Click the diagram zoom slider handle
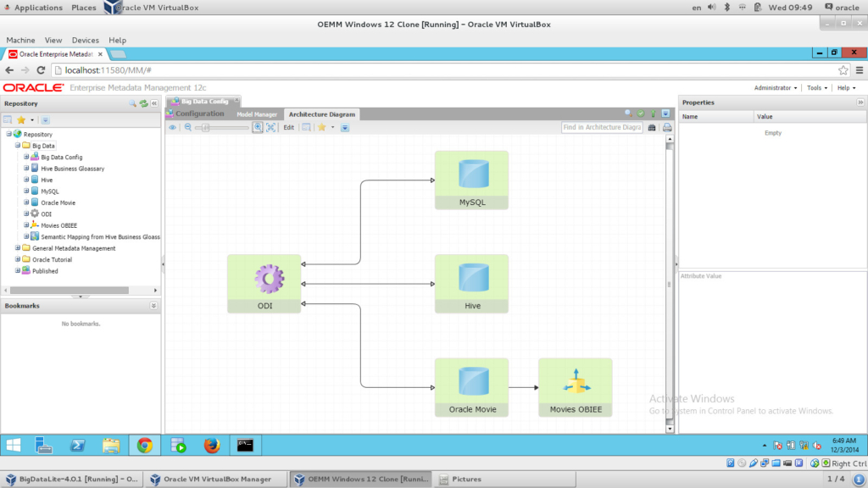Image resolution: width=868 pixels, height=488 pixels. click(205, 127)
